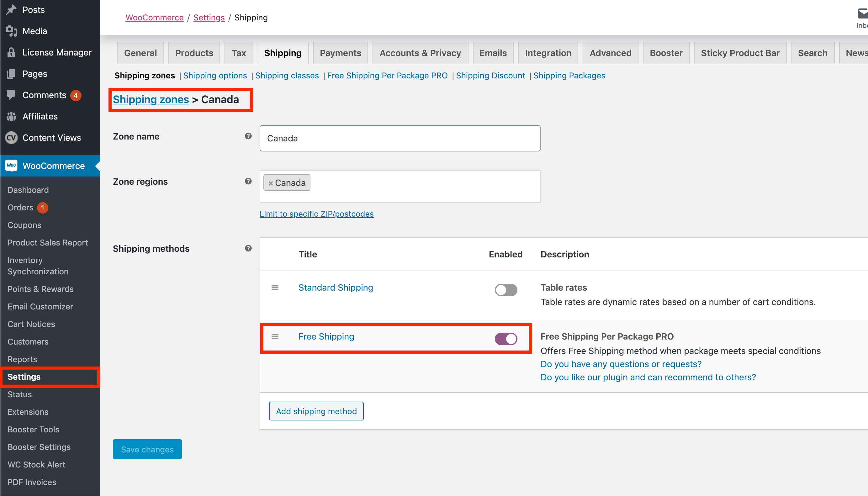This screenshot has height=496, width=868.
Task: Open Orders in the WooCommerce submenu
Action: (x=20, y=208)
